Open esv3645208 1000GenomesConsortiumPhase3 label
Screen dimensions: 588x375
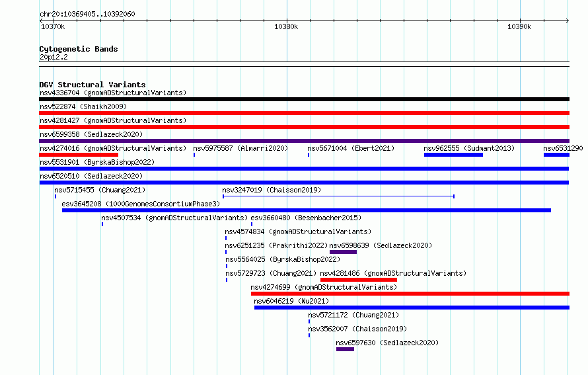point(141,204)
